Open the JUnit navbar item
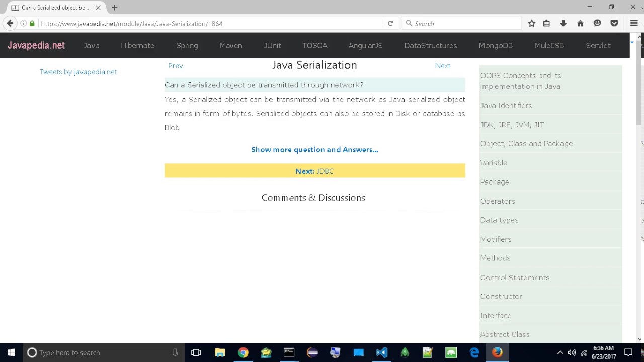This screenshot has height=362, width=644. [x=272, y=45]
